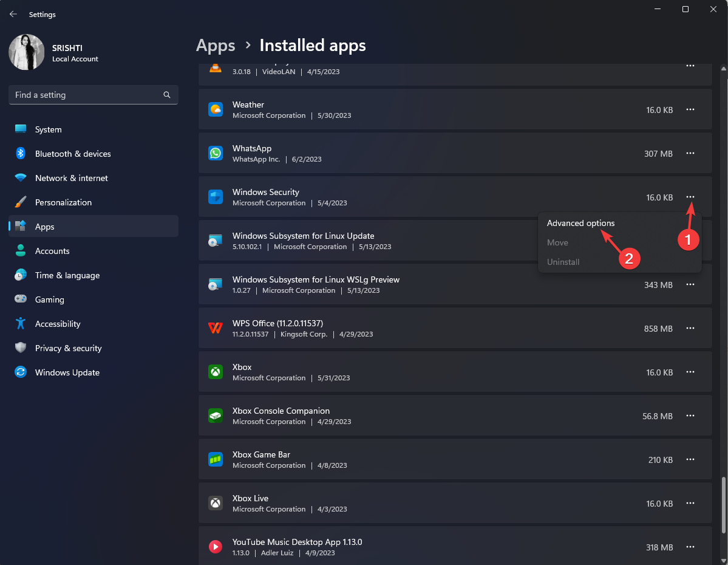Open more options menu for WhatsApp
Image resolution: width=728 pixels, height=565 pixels.
tap(690, 153)
